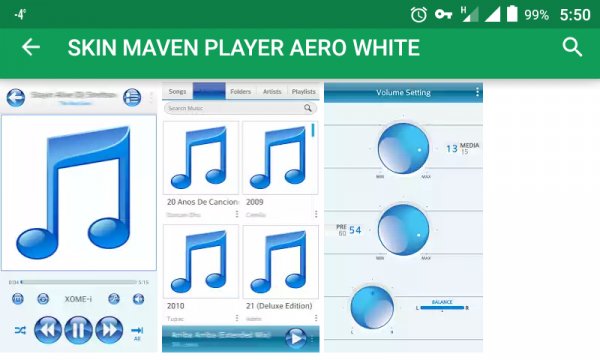Open the options menu for the 2010 album

pos(237,318)
